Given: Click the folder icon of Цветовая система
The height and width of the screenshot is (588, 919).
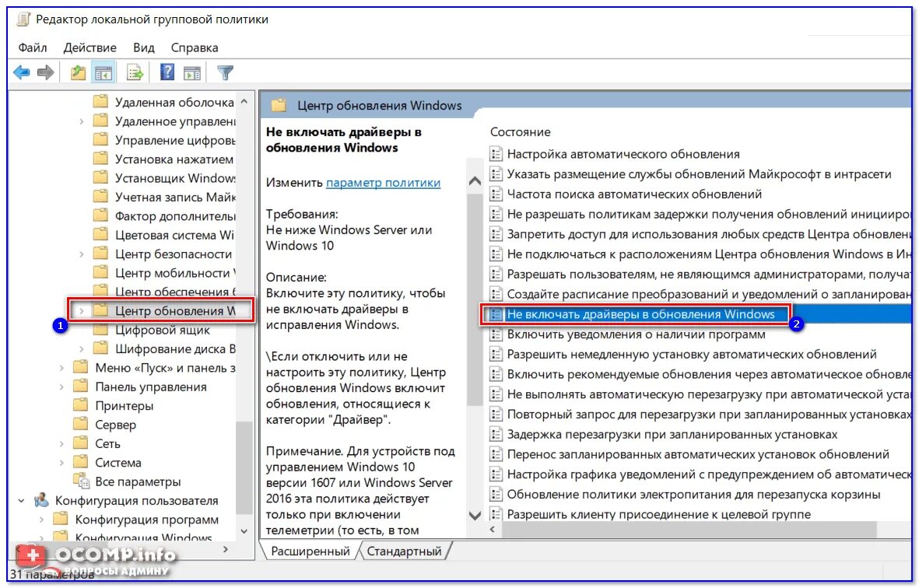Looking at the screenshot, I should pyautogui.click(x=101, y=234).
